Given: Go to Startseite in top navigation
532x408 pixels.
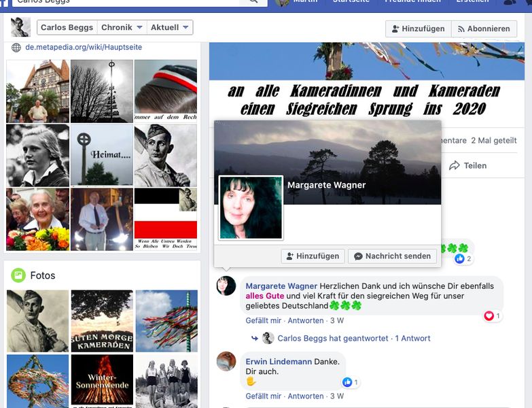Looking at the screenshot, I should pos(351,1).
